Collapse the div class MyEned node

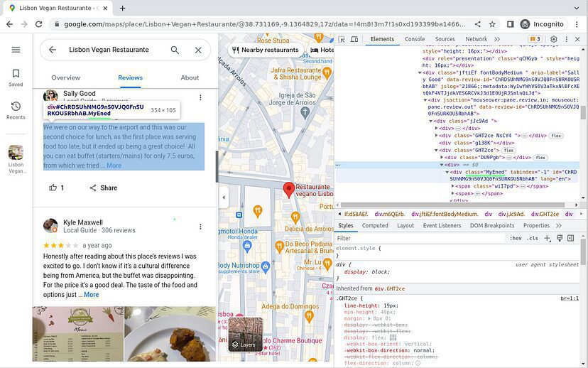[x=447, y=172]
